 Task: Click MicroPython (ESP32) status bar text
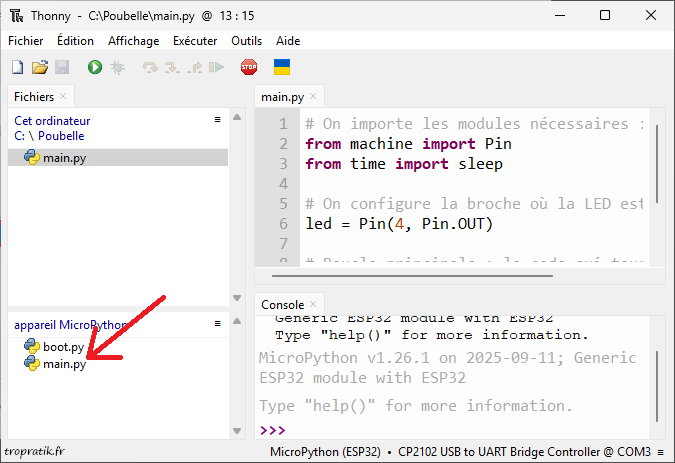coord(325,452)
